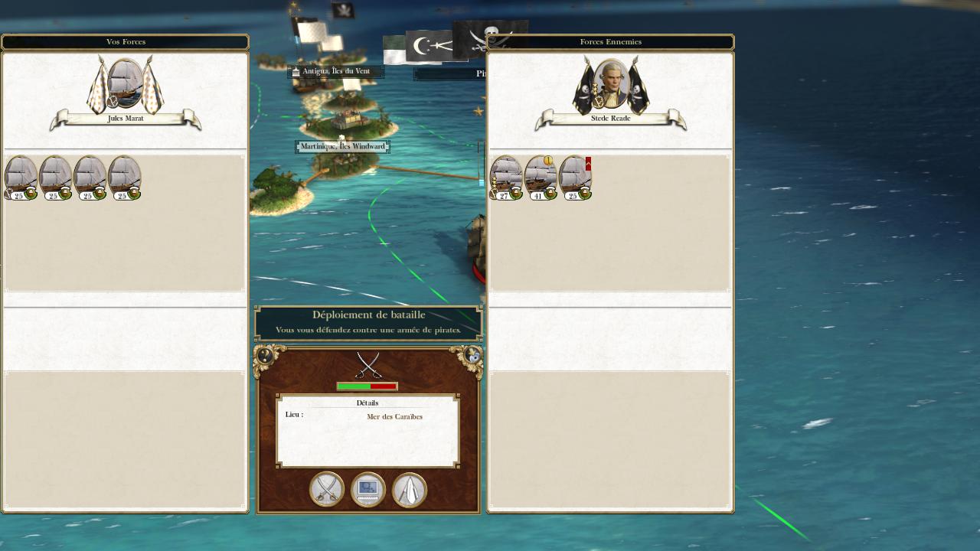Viewport: 980px width, 551px height.
Task: Click the Forces Ennemies panel header
Action: click(610, 42)
